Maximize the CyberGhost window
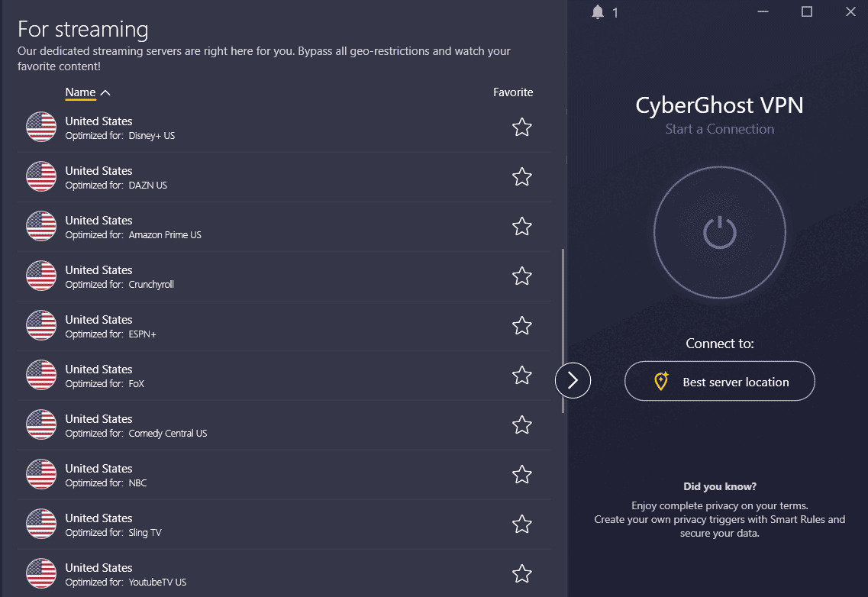 [x=807, y=11]
